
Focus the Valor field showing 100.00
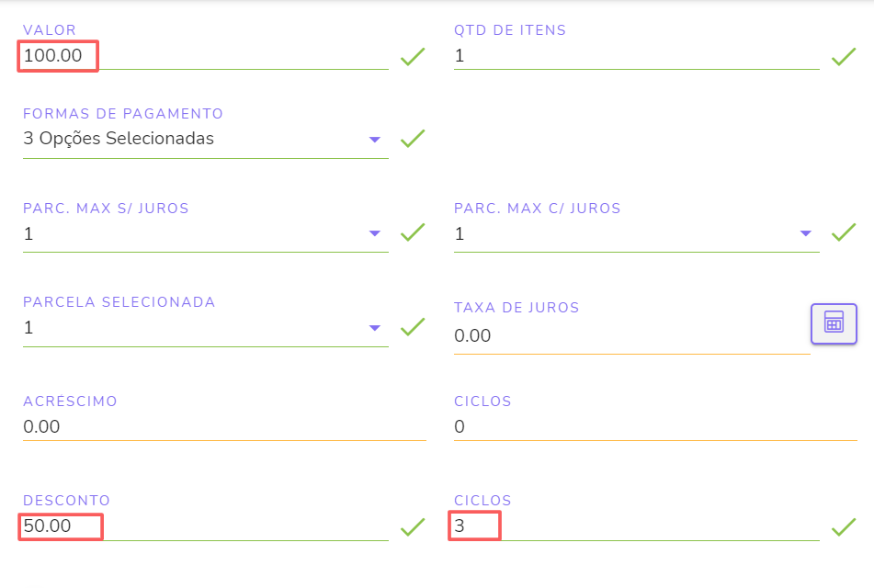coord(202,56)
